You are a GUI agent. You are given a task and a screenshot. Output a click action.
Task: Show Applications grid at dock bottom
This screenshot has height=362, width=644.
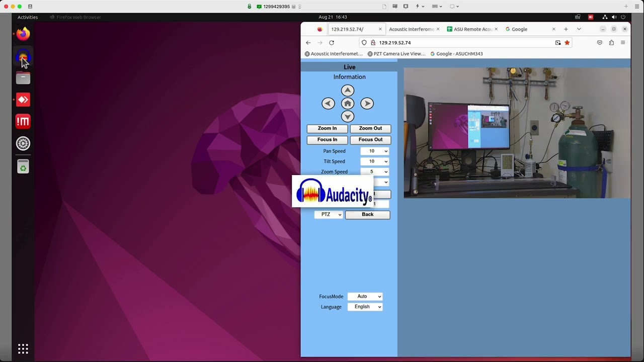point(23,348)
